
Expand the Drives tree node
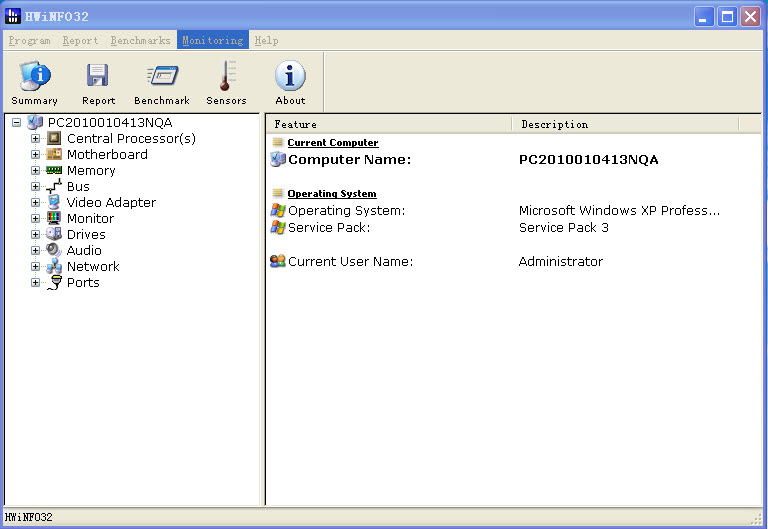click(x=36, y=235)
